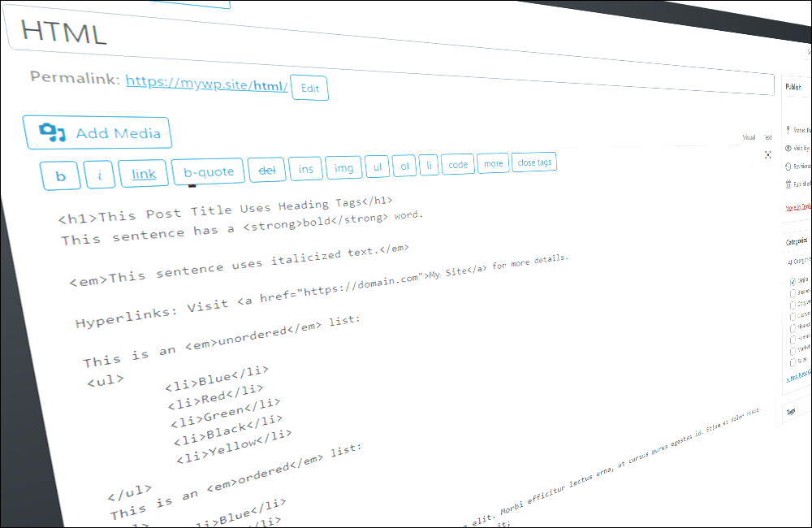
Task: Click the ins quicktag button
Action: (305, 168)
